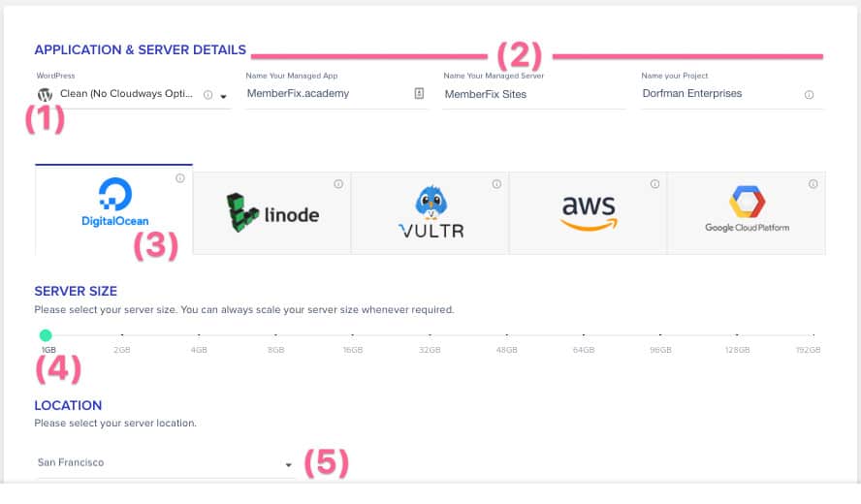Select the Vultr provider tab

430,214
